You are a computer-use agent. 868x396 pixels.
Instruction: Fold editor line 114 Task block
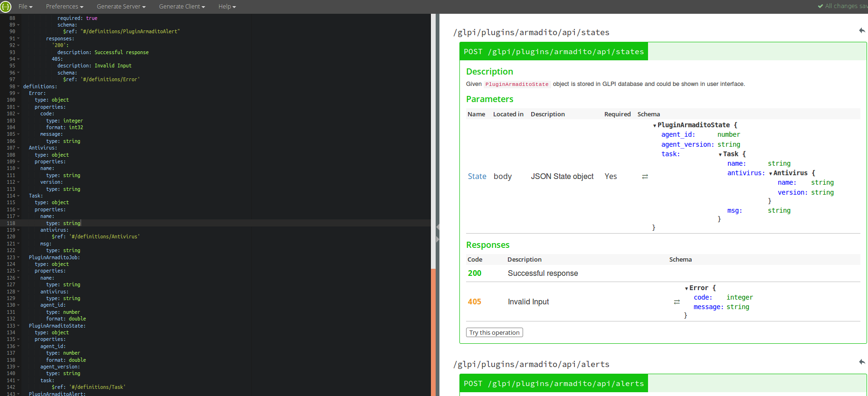tap(19, 196)
